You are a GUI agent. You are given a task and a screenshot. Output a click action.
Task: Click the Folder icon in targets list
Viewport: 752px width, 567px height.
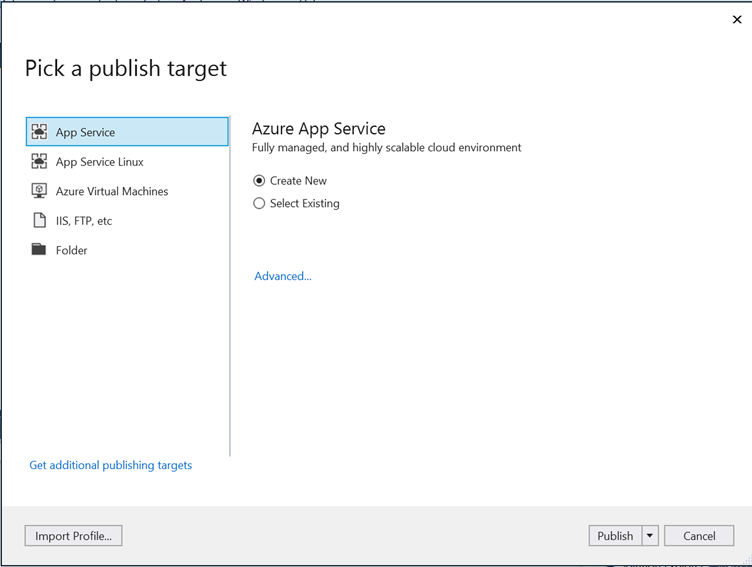tap(39, 249)
